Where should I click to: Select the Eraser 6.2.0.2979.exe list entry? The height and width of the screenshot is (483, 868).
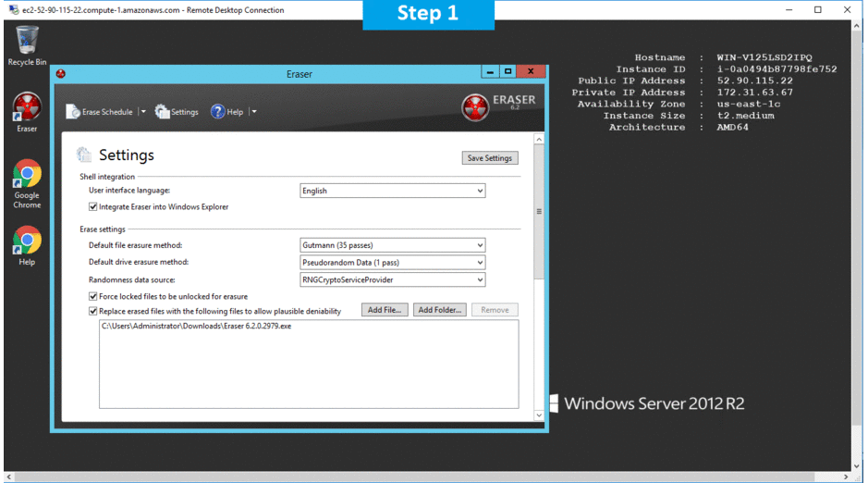[196, 328]
